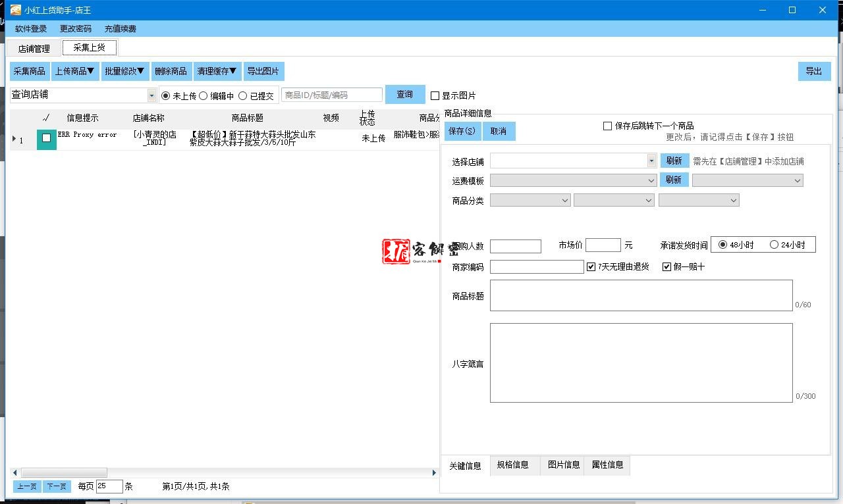Open the 运费模板 dropdown

coord(573,180)
